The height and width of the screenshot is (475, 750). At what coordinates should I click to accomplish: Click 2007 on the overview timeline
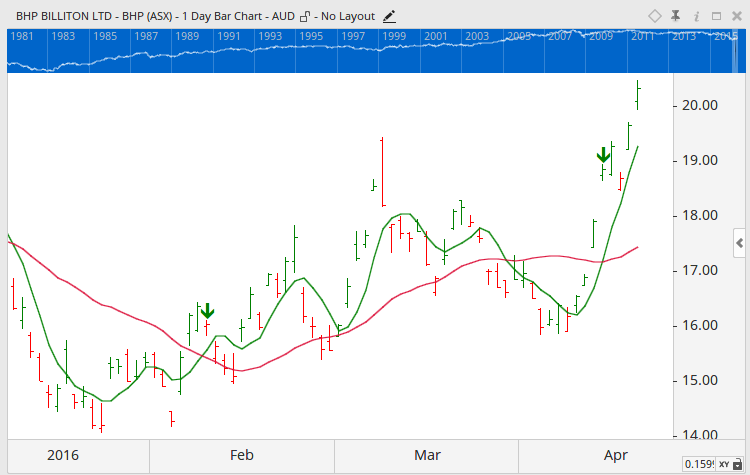click(560, 36)
